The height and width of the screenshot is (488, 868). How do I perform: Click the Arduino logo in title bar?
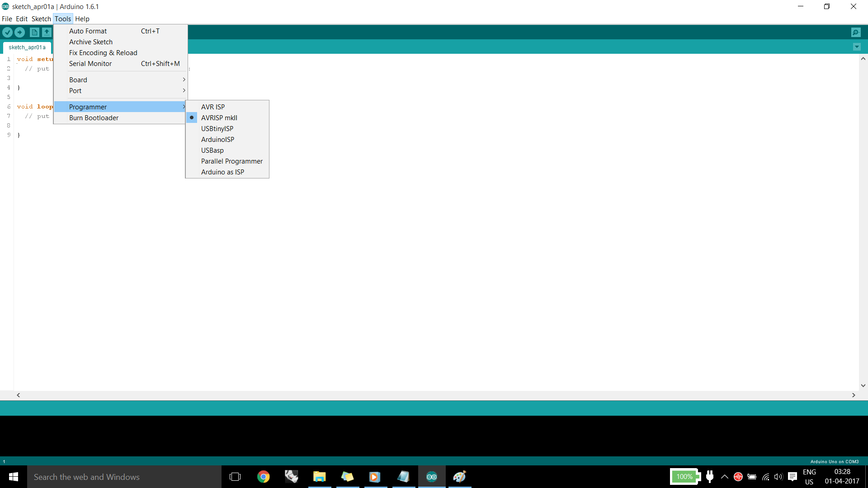pos(5,6)
